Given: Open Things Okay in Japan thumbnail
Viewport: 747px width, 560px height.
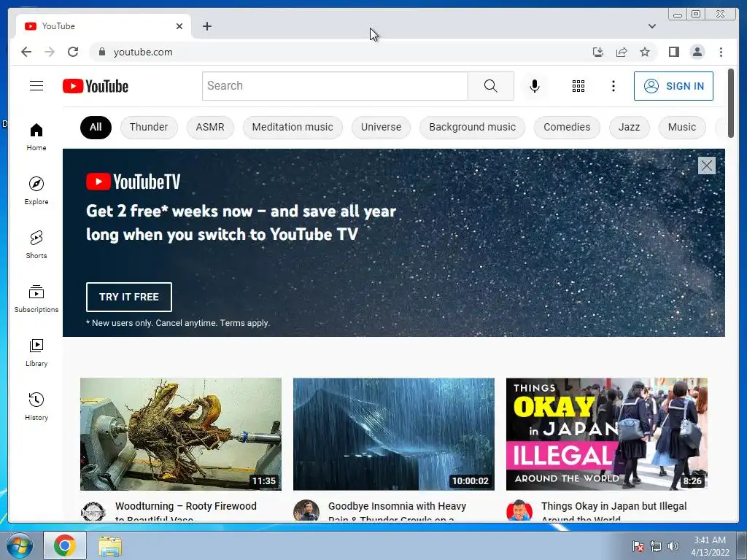Looking at the screenshot, I should tap(606, 434).
